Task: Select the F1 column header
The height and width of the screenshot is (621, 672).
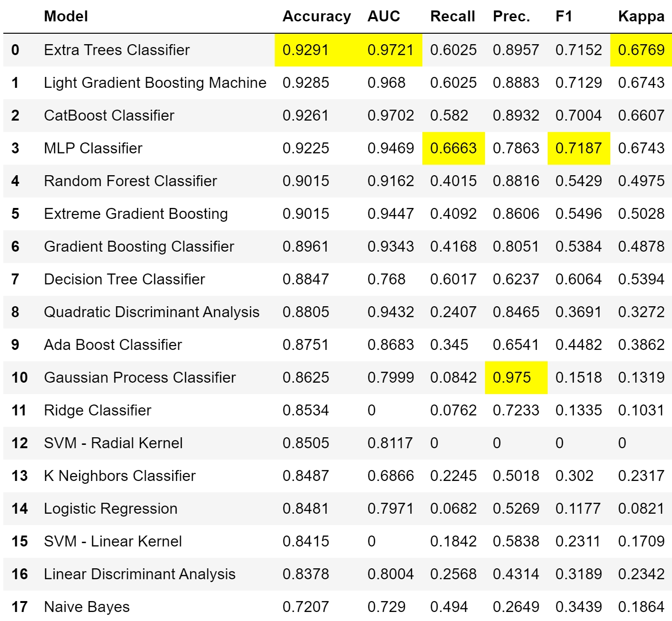Action: [563, 17]
